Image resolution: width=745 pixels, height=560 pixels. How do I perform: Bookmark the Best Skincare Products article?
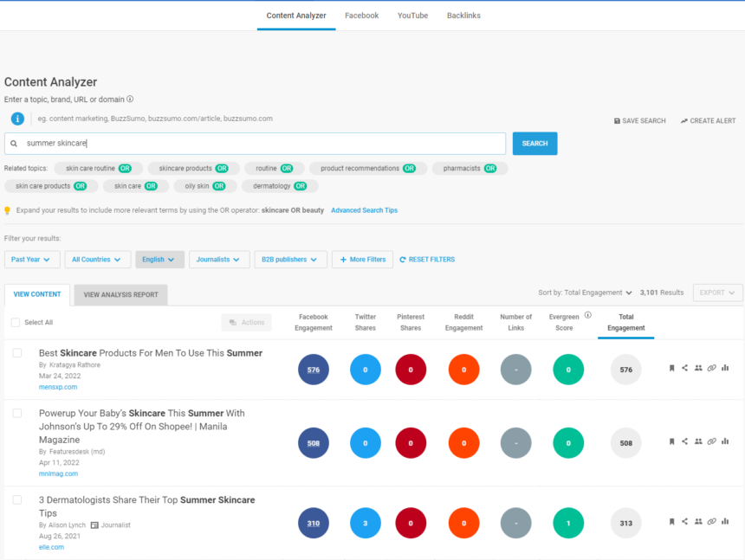(671, 368)
